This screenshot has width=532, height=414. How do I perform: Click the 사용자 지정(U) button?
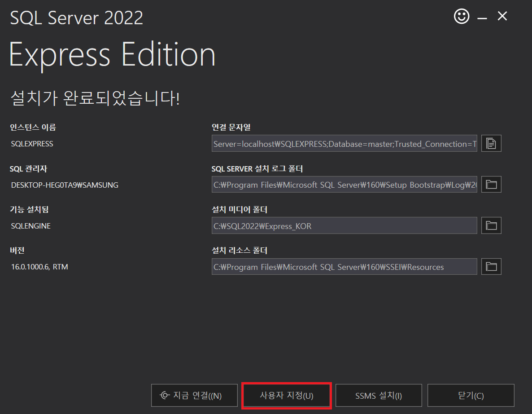287,395
